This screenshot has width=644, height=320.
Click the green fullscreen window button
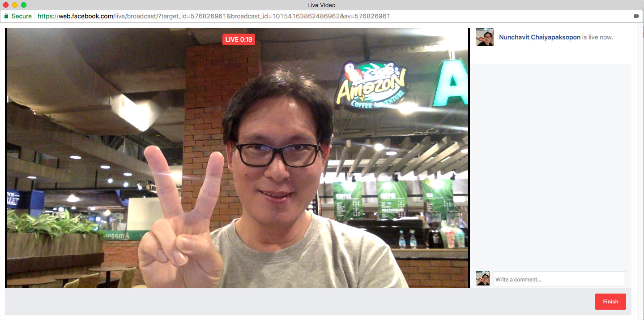click(x=24, y=5)
